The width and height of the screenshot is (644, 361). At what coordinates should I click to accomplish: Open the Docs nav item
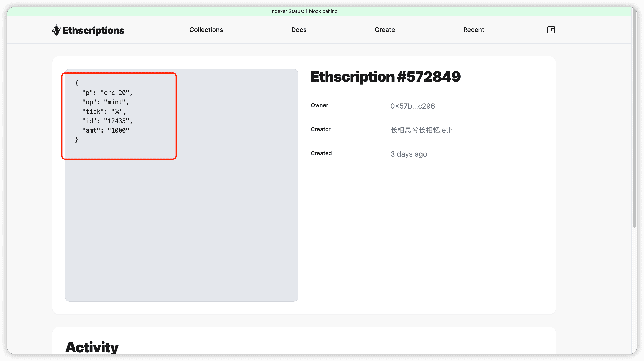[299, 30]
